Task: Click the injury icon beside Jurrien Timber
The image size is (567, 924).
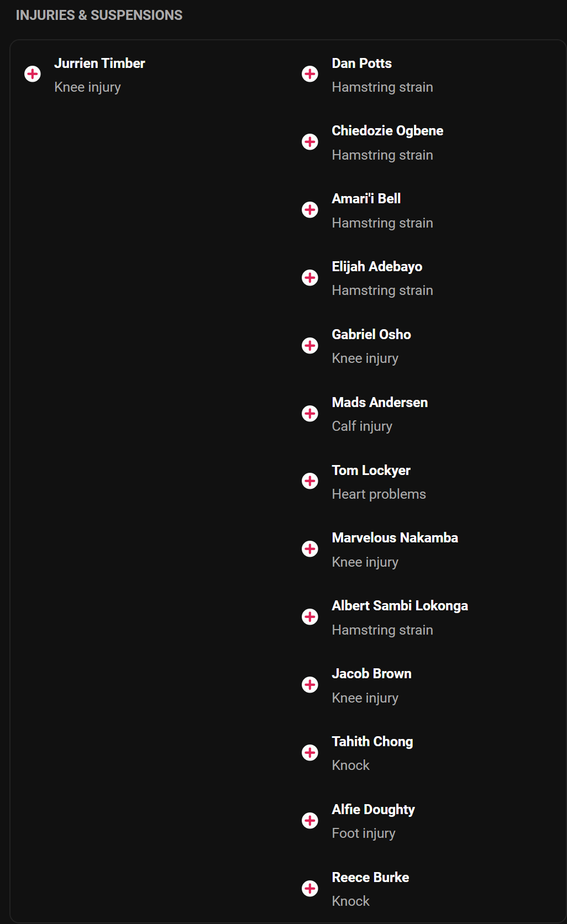Action: point(33,73)
